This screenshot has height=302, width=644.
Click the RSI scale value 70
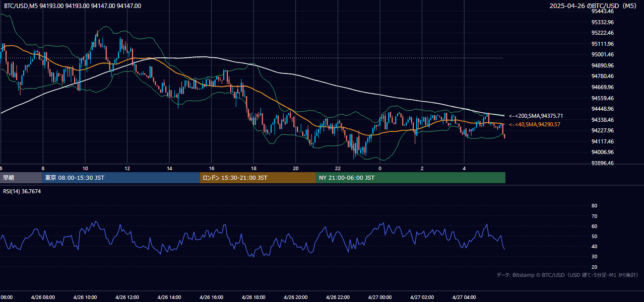pyautogui.click(x=594, y=216)
